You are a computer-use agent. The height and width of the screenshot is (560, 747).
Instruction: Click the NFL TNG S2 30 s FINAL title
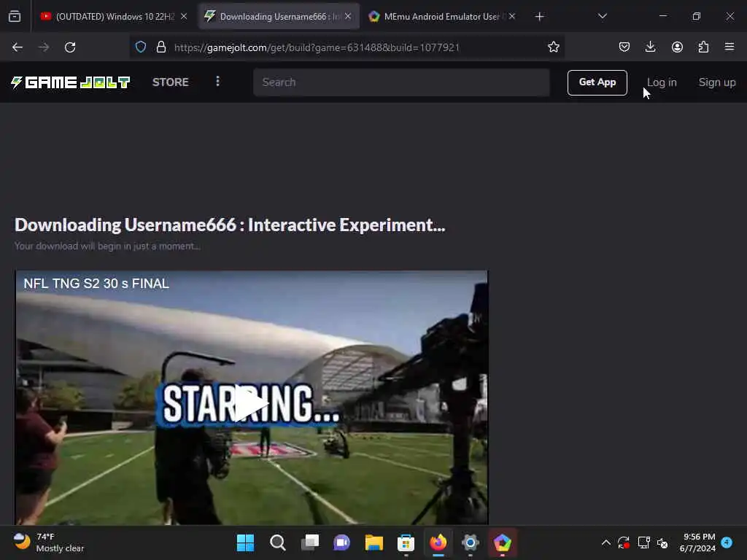click(x=96, y=284)
